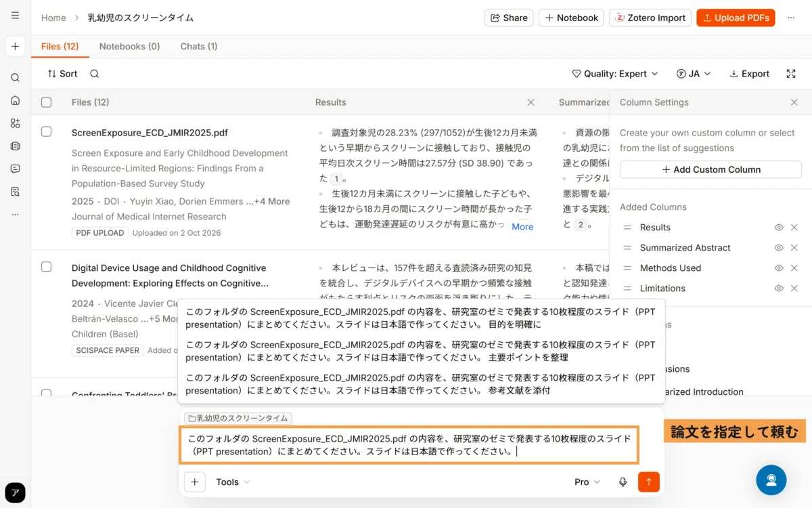
Task: Expand the Tools dropdown in chat box
Action: coord(233,482)
